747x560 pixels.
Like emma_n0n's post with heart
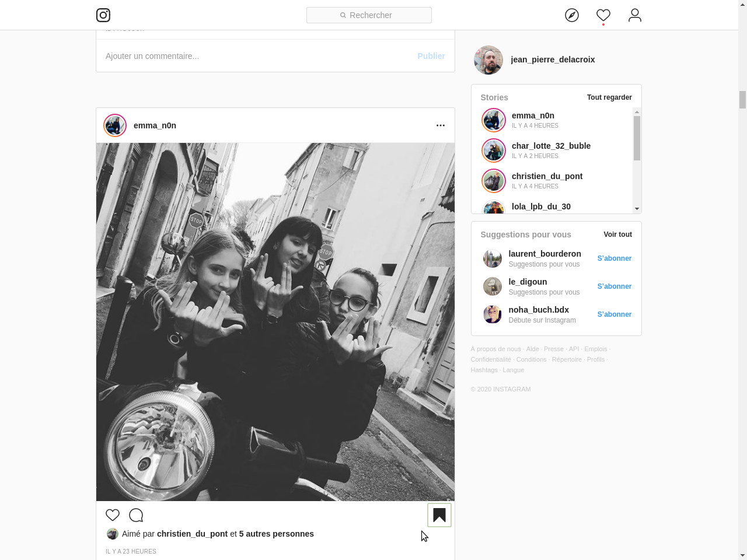coord(113,515)
